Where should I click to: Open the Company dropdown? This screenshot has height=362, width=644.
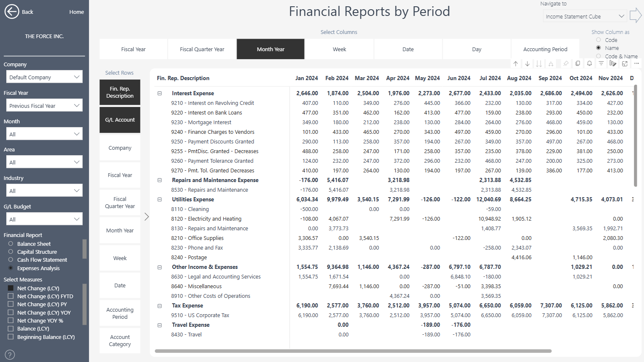coord(44,77)
